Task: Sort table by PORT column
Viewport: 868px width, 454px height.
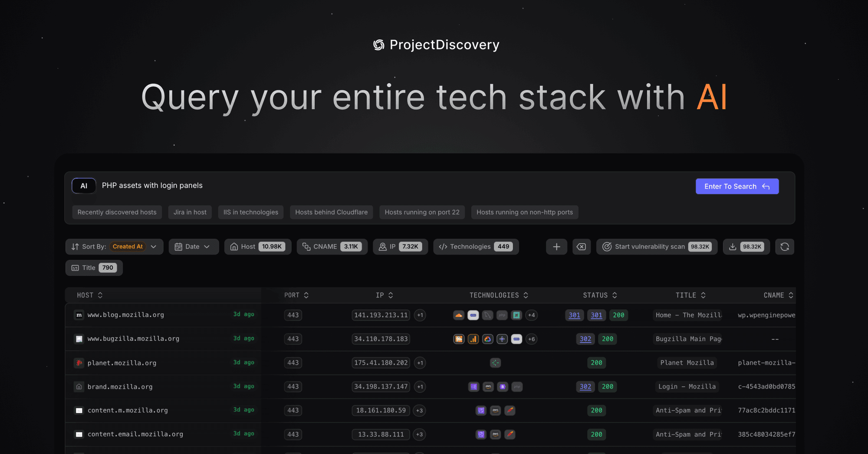Action: [x=296, y=295]
